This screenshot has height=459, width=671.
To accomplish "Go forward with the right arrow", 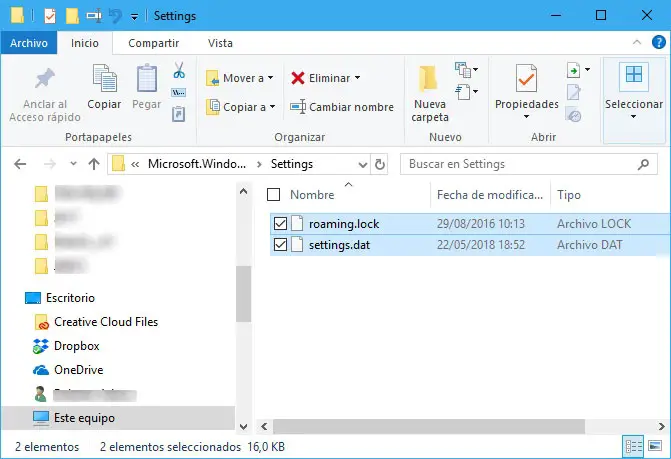I will [50, 164].
